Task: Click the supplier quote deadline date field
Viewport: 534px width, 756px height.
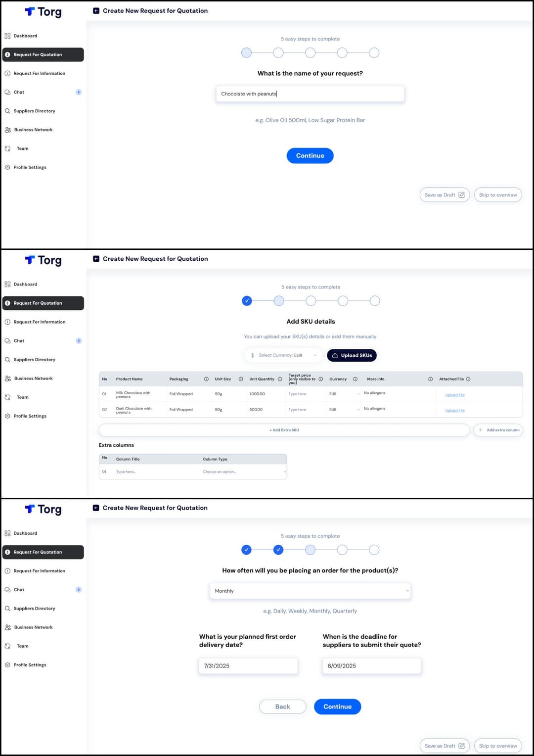Action: [x=371, y=666]
